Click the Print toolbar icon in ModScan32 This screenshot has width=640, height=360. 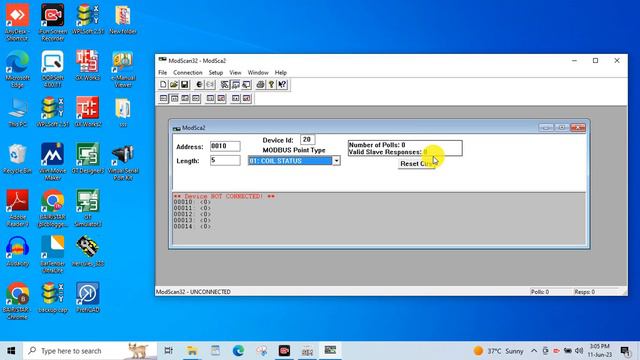(x=260, y=84)
